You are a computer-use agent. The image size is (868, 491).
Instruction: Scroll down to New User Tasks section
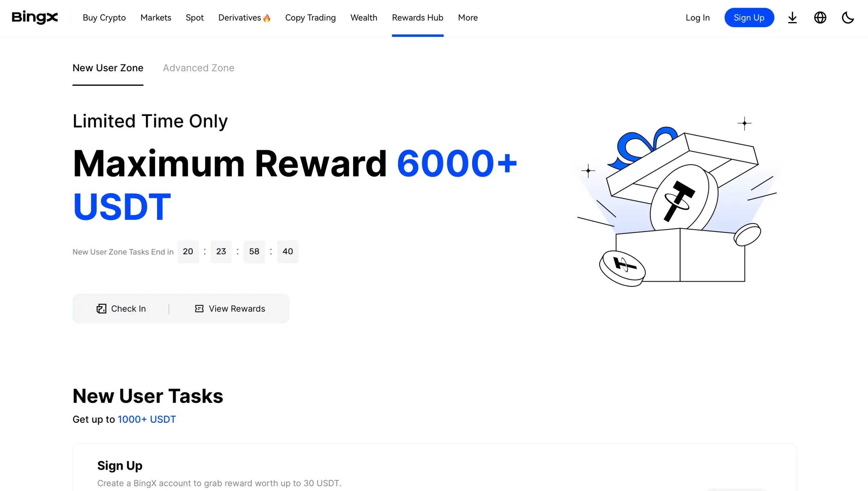(147, 394)
